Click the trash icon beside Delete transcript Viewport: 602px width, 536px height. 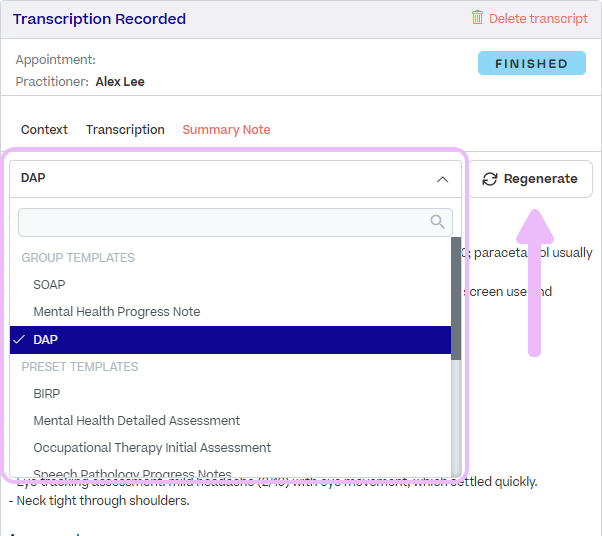477,18
